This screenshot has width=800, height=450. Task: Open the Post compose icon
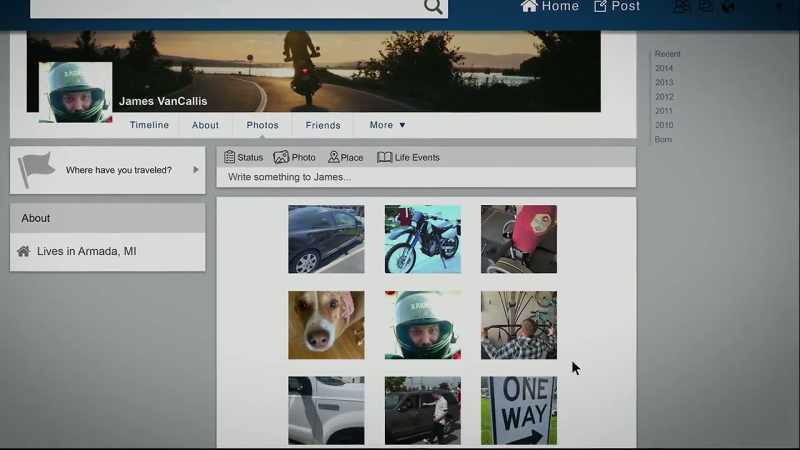click(600, 6)
